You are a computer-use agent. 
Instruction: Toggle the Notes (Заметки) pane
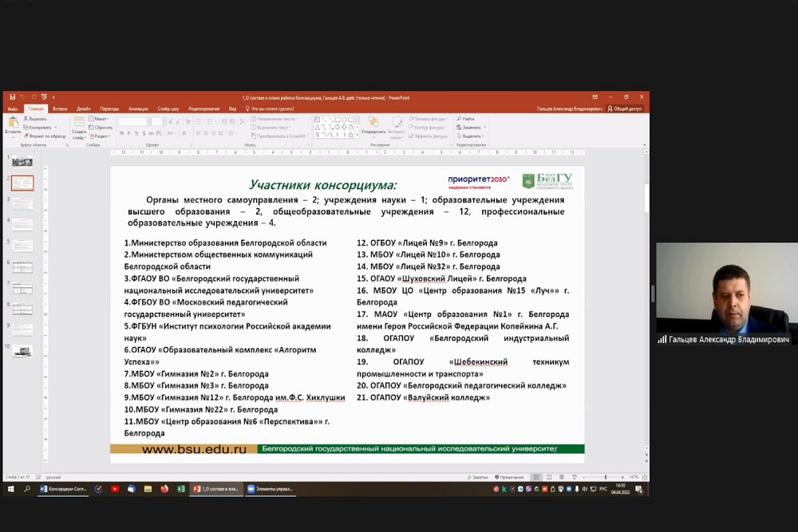479,477
